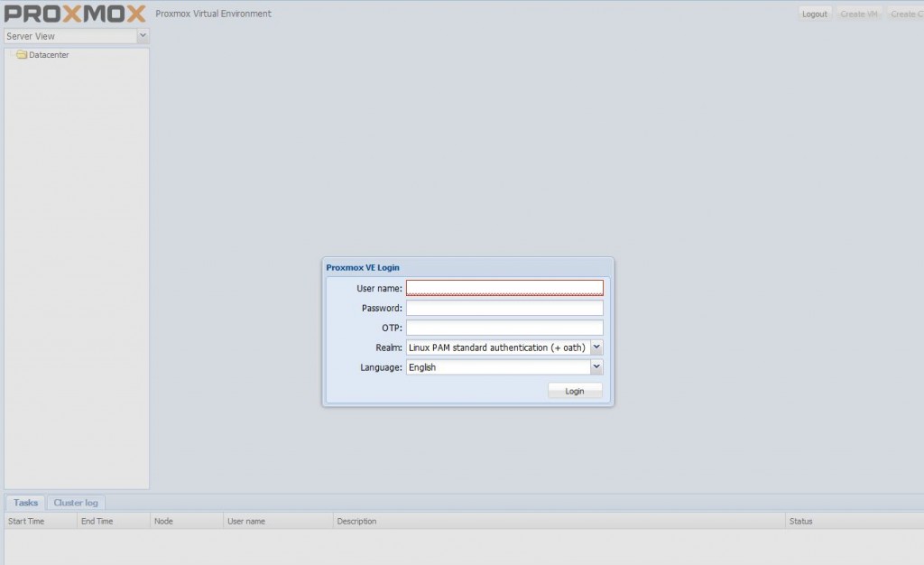The image size is (924, 565).
Task: Sort by Start Time column header
Action: tap(40, 521)
